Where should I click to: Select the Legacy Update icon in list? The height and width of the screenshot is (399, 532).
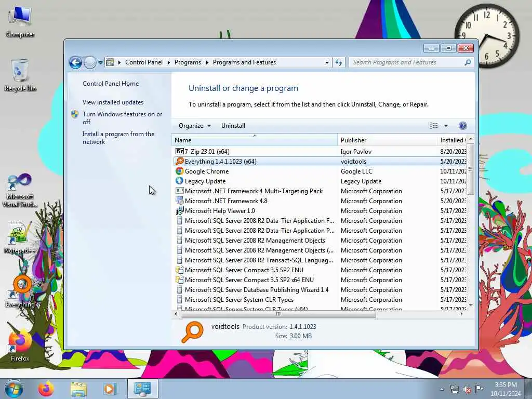point(179,181)
